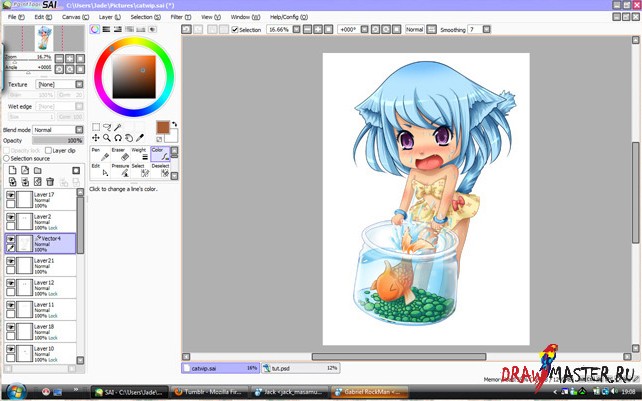The width and height of the screenshot is (642, 401).
Task: Click the Windows Start orb
Action: click(x=16, y=391)
